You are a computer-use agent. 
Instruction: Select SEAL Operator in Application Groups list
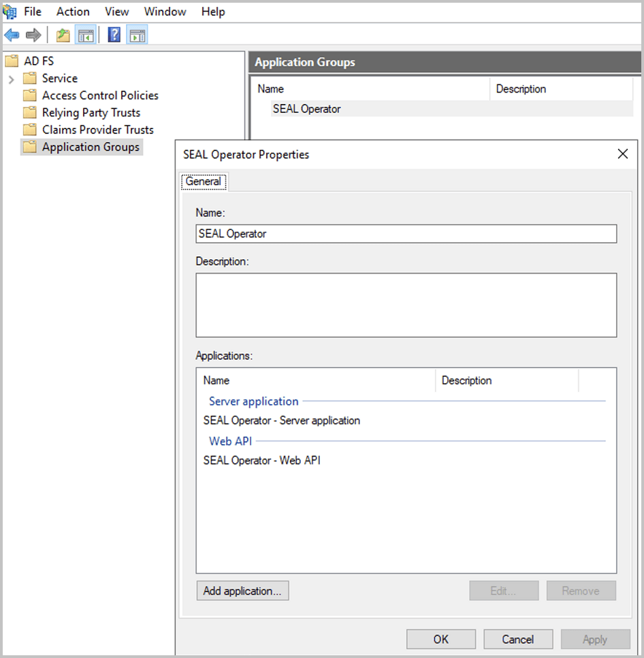[x=306, y=109]
